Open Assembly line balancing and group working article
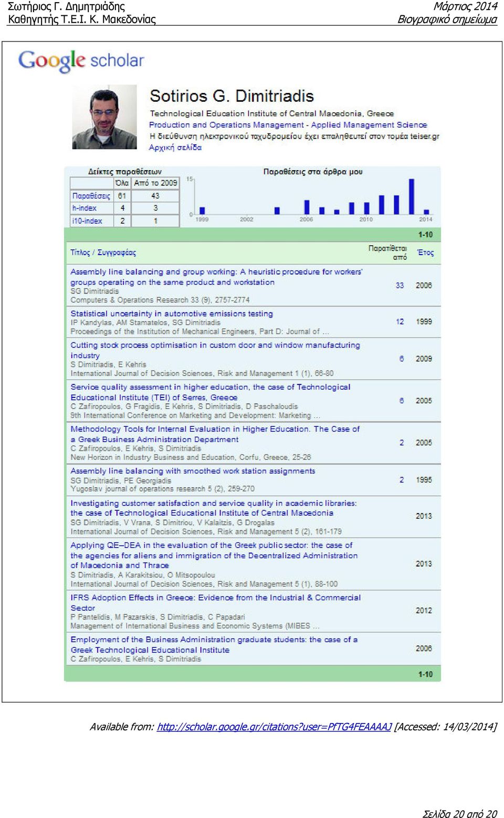The image size is (504, 818). (x=216, y=277)
